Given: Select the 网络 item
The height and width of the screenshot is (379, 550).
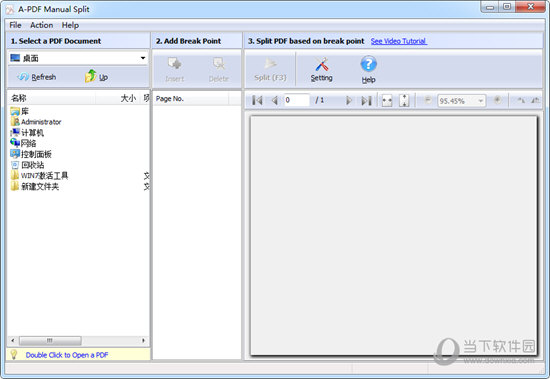Looking at the screenshot, I should tap(23, 143).
